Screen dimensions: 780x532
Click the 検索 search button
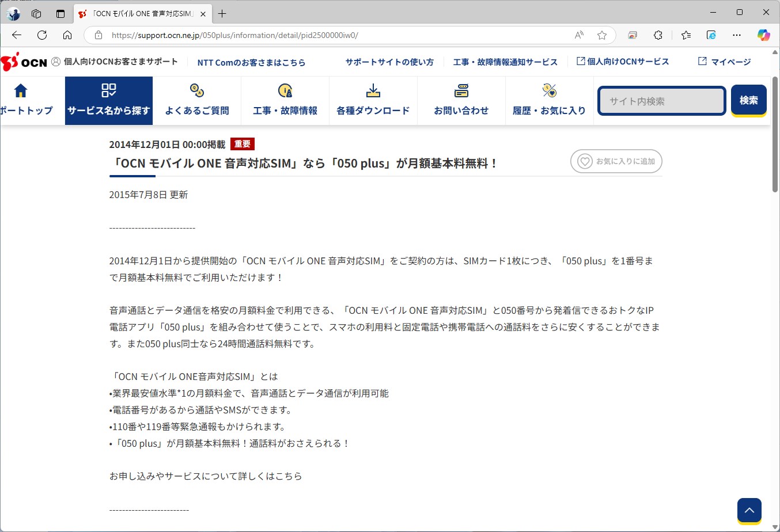[749, 100]
